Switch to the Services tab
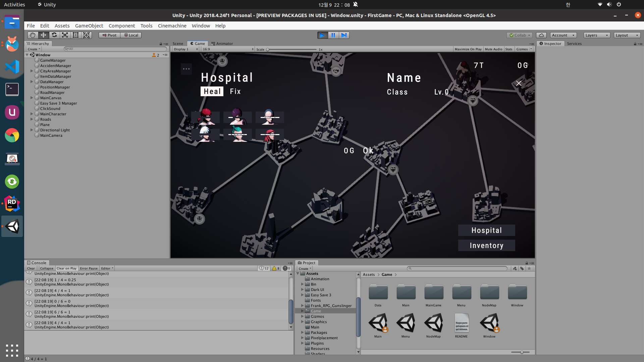 [x=574, y=44]
